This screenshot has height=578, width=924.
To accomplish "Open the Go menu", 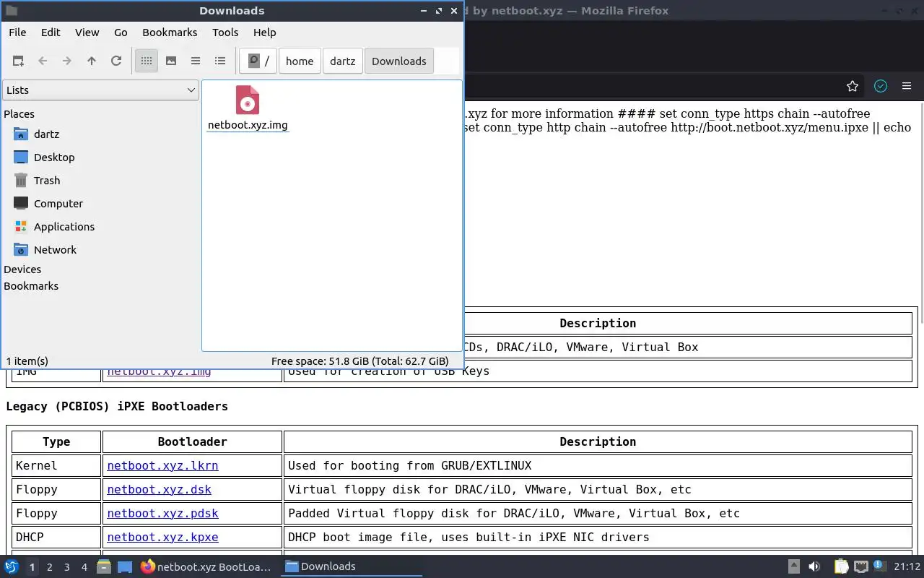I will coord(121,33).
